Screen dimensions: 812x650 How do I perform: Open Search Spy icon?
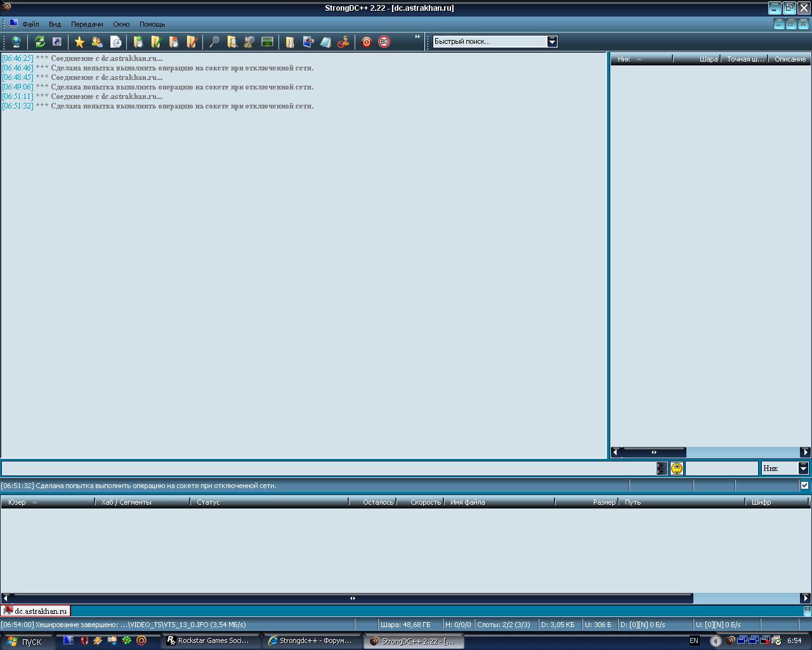point(249,42)
